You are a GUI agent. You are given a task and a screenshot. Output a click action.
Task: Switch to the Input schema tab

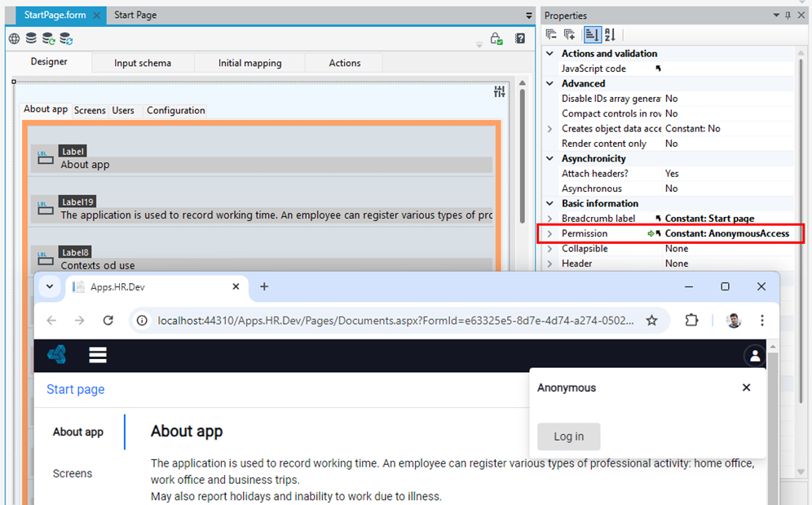[x=143, y=63]
